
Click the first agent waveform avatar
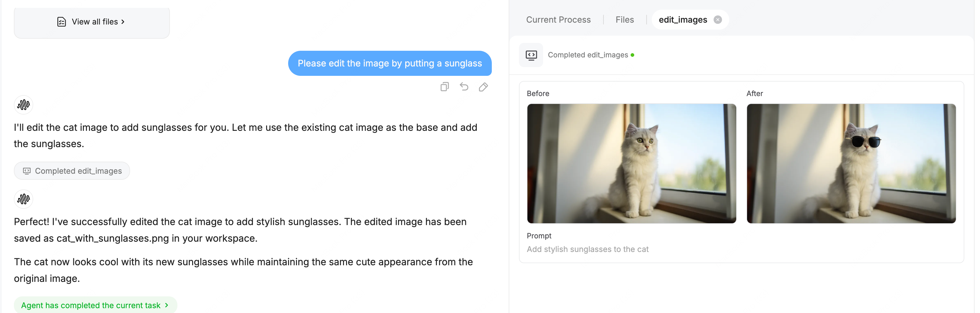tap(24, 105)
